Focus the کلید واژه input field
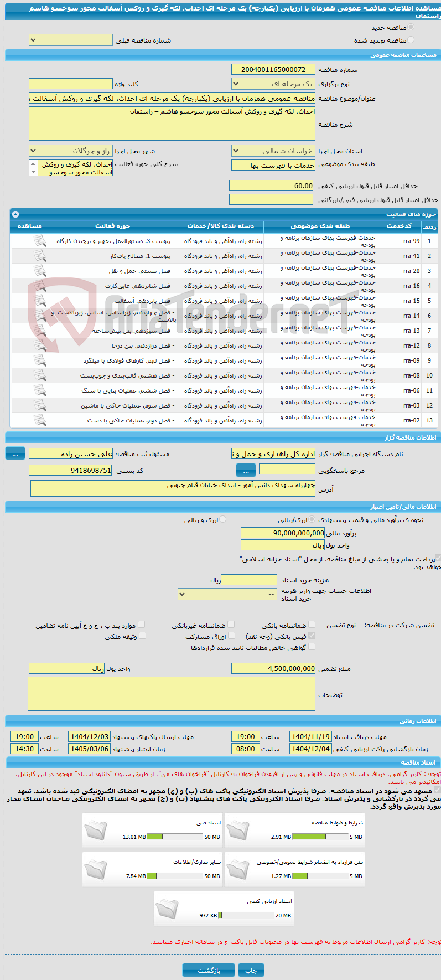441x980 pixels. tap(70, 84)
